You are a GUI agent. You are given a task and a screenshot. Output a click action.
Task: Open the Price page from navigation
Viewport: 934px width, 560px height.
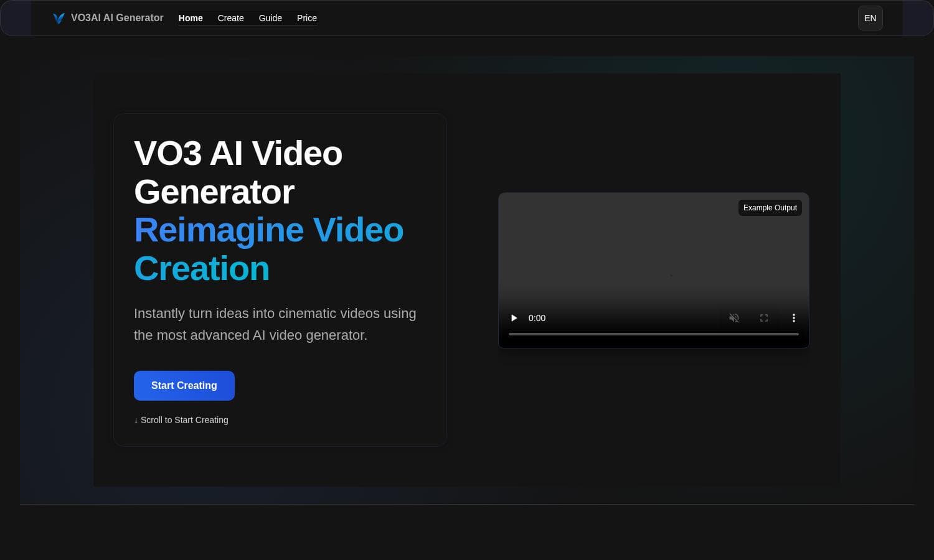pos(306,18)
